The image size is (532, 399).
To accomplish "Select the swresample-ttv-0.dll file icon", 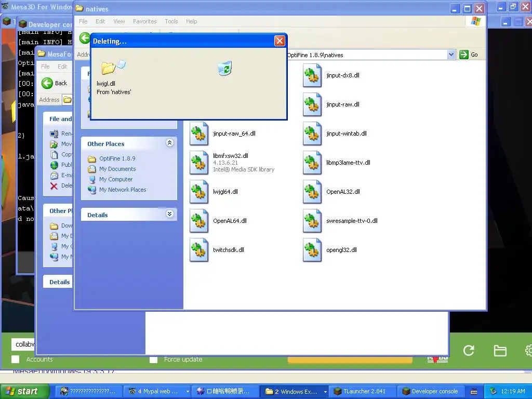I will pyautogui.click(x=312, y=221).
